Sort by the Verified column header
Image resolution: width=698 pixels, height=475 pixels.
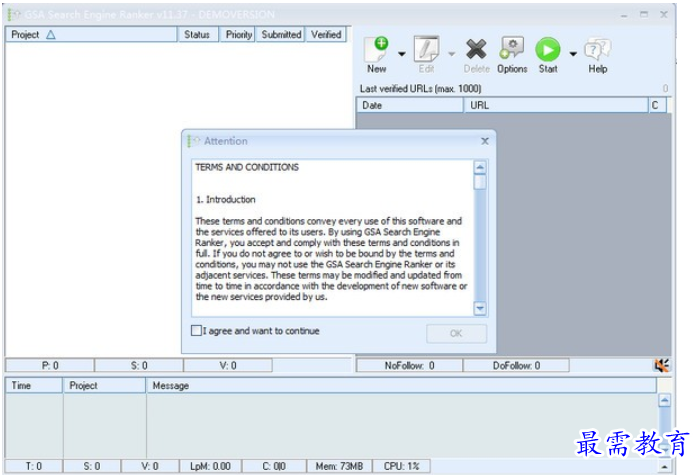tap(326, 34)
